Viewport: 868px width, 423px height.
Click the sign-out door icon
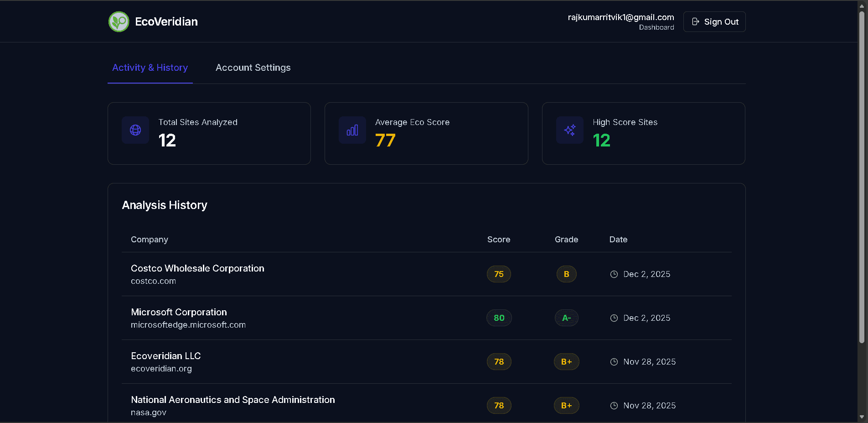click(695, 21)
